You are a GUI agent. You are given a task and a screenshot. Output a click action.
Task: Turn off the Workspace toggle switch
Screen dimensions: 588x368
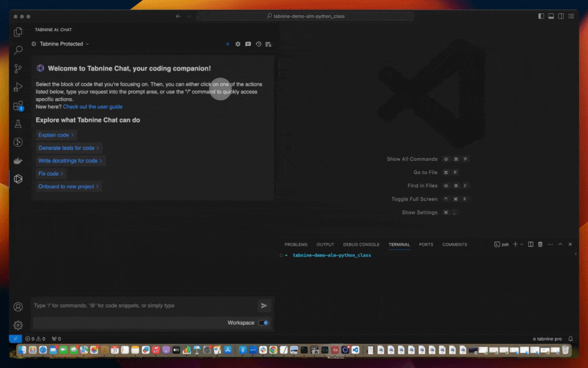coord(264,323)
